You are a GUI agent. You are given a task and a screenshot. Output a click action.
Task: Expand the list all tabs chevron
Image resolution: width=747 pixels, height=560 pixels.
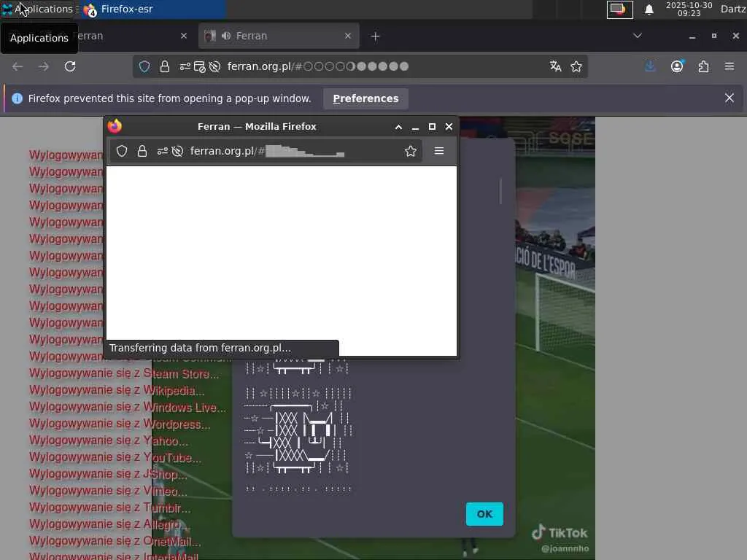tap(638, 36)
